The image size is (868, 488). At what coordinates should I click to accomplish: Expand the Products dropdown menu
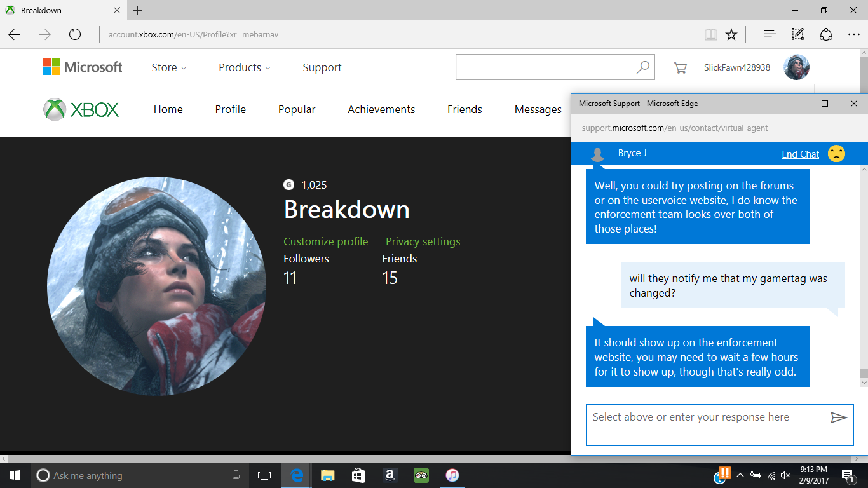245,67
